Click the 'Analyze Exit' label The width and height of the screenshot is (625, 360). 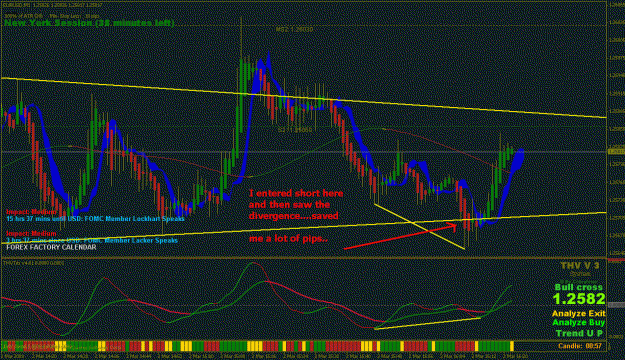click(578, 314)
